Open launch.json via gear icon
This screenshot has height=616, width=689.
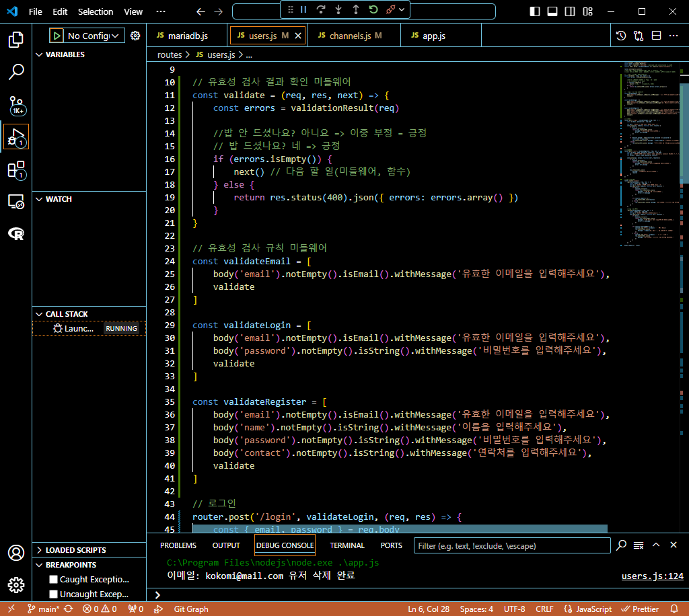pyautogui.click(x=135, y=36)
